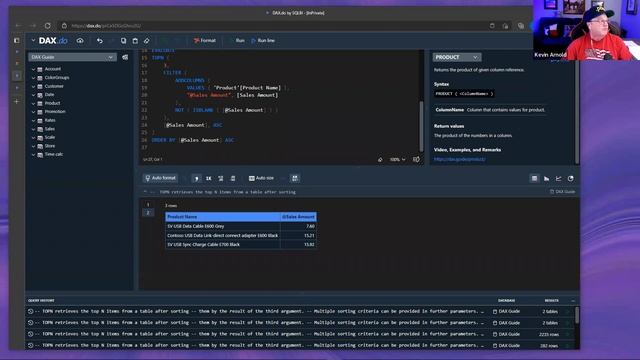The image size is (640, 360).
Task: Click DAX.do logo
Action: pos(53,40)
